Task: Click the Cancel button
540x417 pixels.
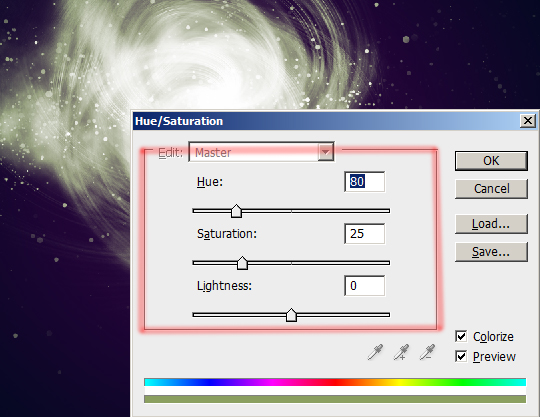Action: pos(491,189)
